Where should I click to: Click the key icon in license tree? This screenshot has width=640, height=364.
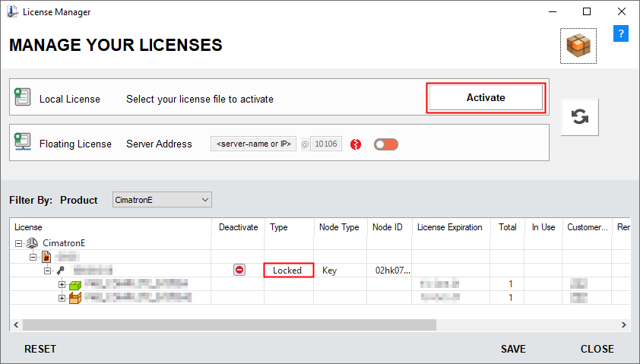(x=60, y=270)
